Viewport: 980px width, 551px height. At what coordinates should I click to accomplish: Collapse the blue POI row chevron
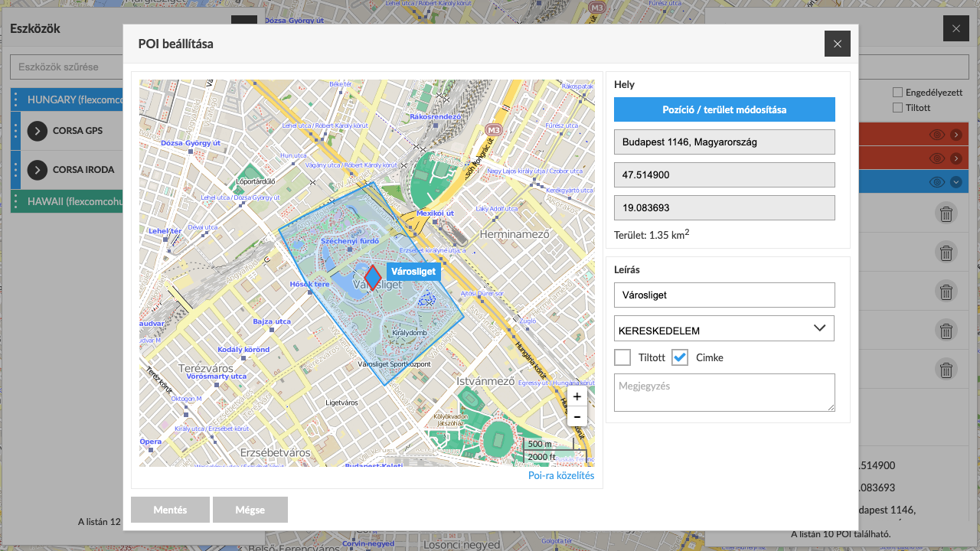[x=956, y=182]
